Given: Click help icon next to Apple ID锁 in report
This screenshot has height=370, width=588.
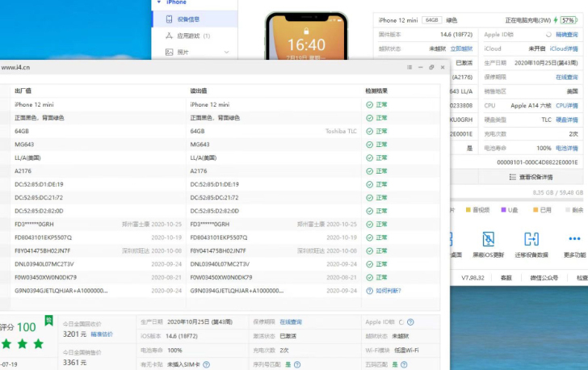Looking at the screenshot, I should click(410, 322).
